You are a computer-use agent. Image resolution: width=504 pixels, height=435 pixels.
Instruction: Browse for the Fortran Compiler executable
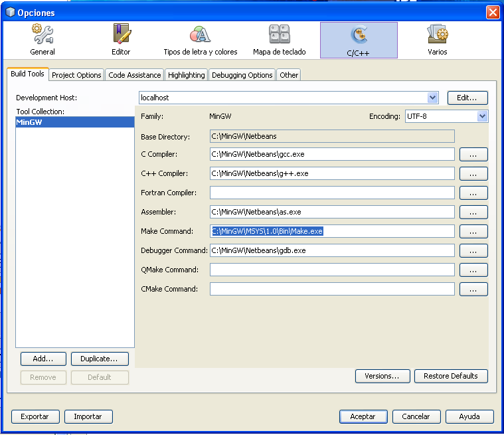tap(473, 193)
